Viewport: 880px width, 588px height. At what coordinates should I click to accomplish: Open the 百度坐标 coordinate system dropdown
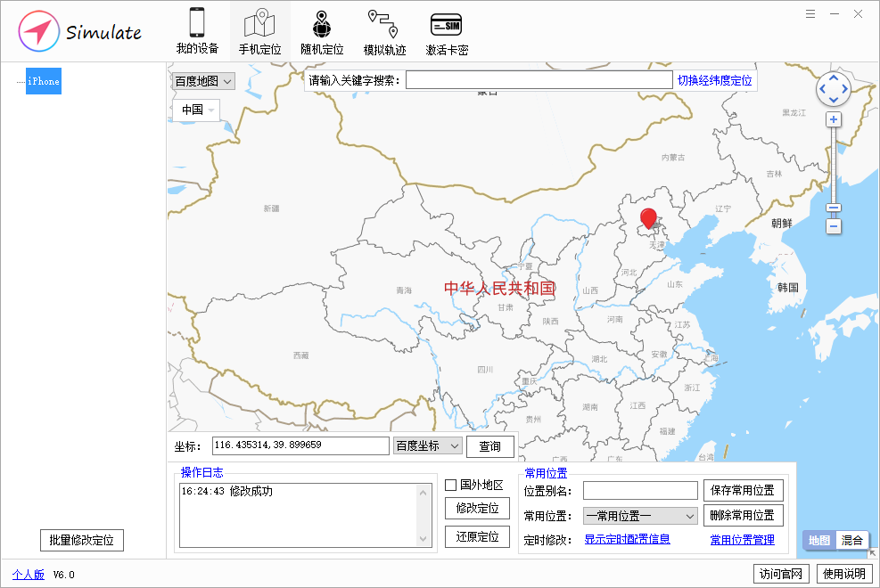point(428,445)
